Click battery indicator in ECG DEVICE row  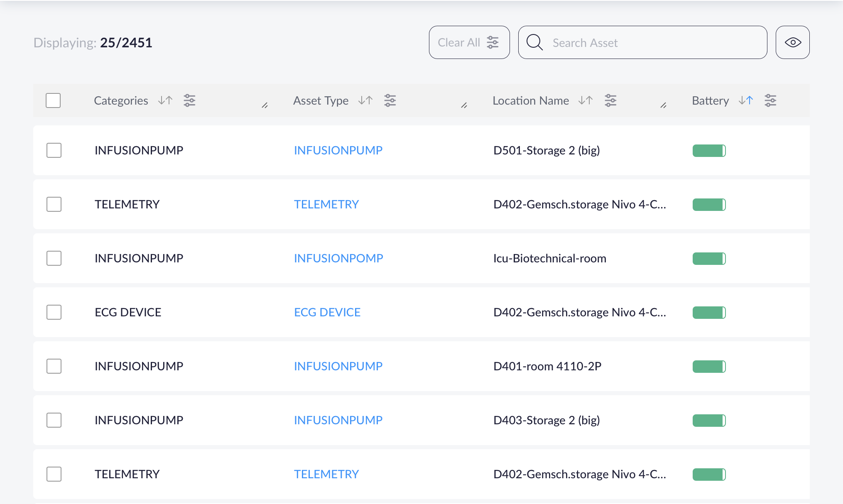click(709, 313)
